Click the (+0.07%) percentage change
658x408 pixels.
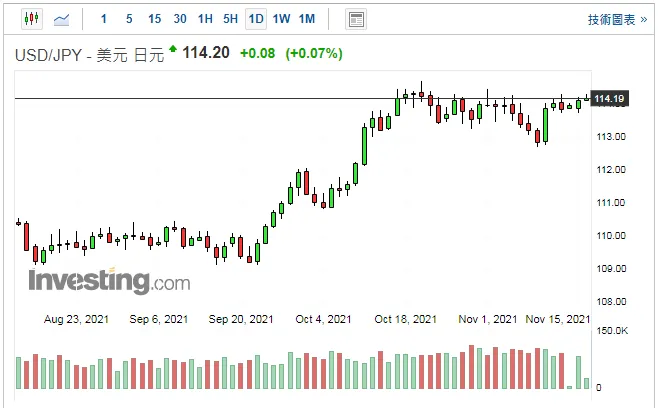click(314, 53)
